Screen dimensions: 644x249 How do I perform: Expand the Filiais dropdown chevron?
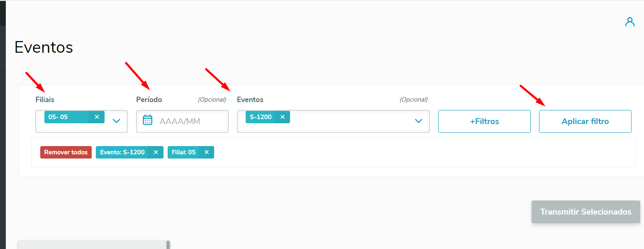point(117,121)
